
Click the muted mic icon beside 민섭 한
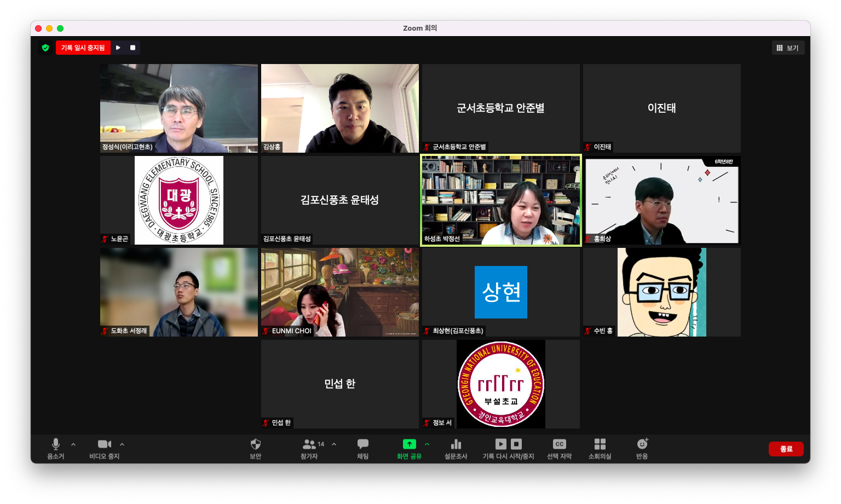coord(266,422)
